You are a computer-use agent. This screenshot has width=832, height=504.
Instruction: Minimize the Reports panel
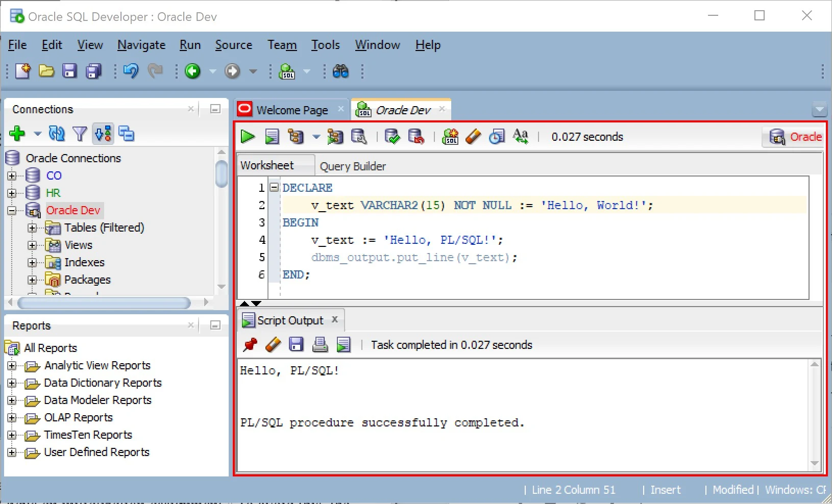(x=215, y=325)
